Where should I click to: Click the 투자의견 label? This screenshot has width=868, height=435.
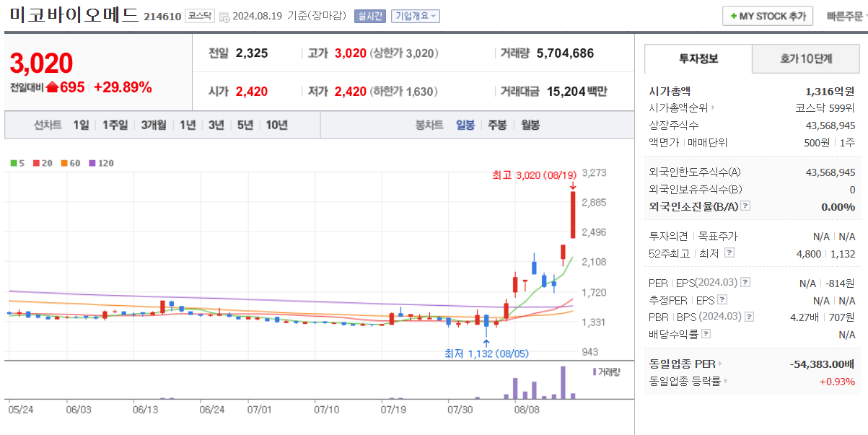669,236
